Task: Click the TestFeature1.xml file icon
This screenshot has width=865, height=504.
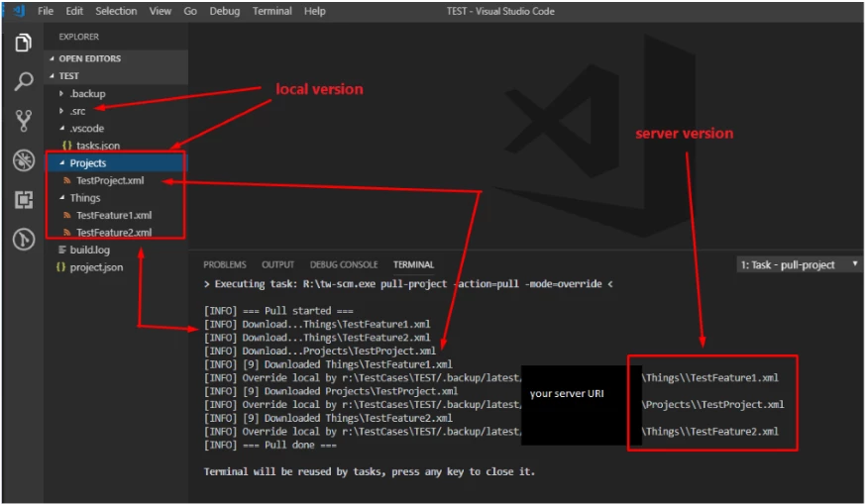Action: (x=66, y=215)
